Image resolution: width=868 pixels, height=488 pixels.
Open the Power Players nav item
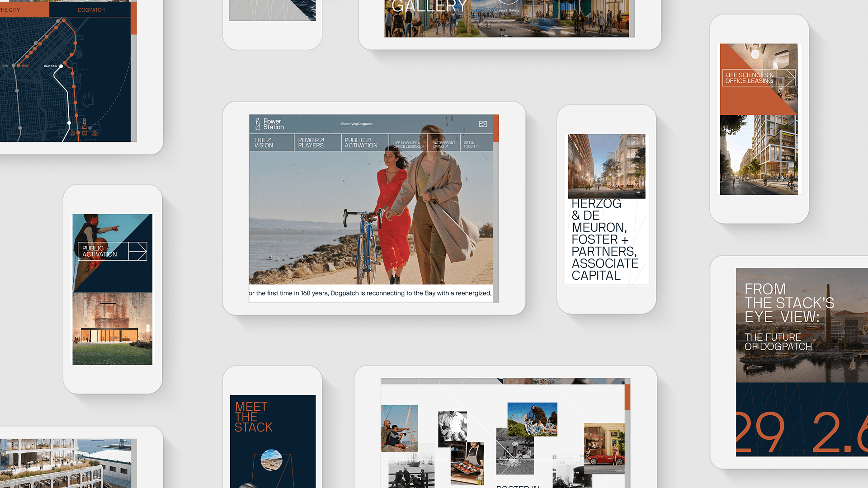point(311,143)
